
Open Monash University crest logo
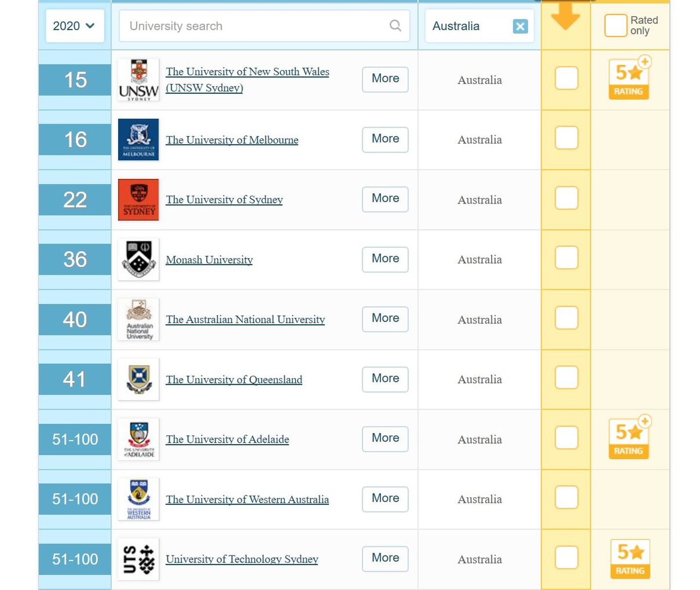tap(139, 260)
